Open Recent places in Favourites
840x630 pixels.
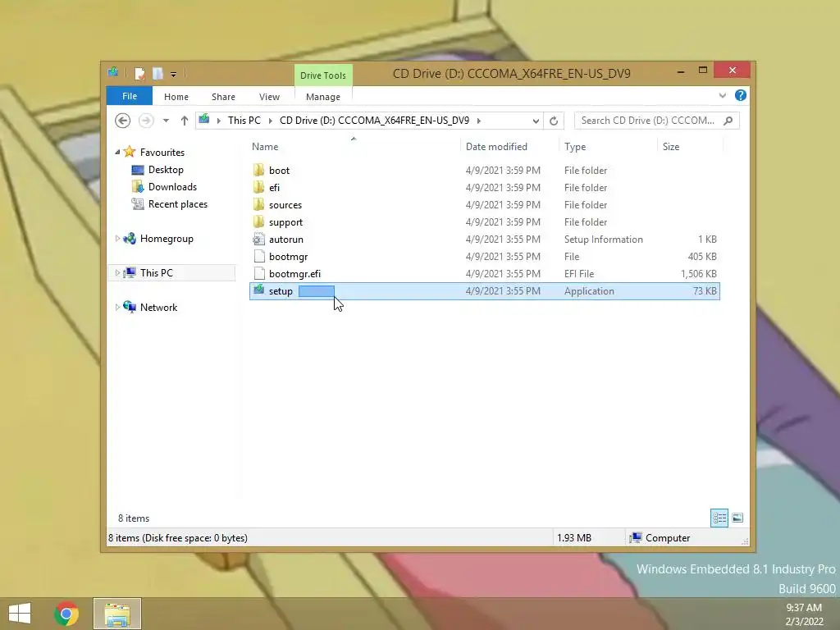[x=177, y=204]
